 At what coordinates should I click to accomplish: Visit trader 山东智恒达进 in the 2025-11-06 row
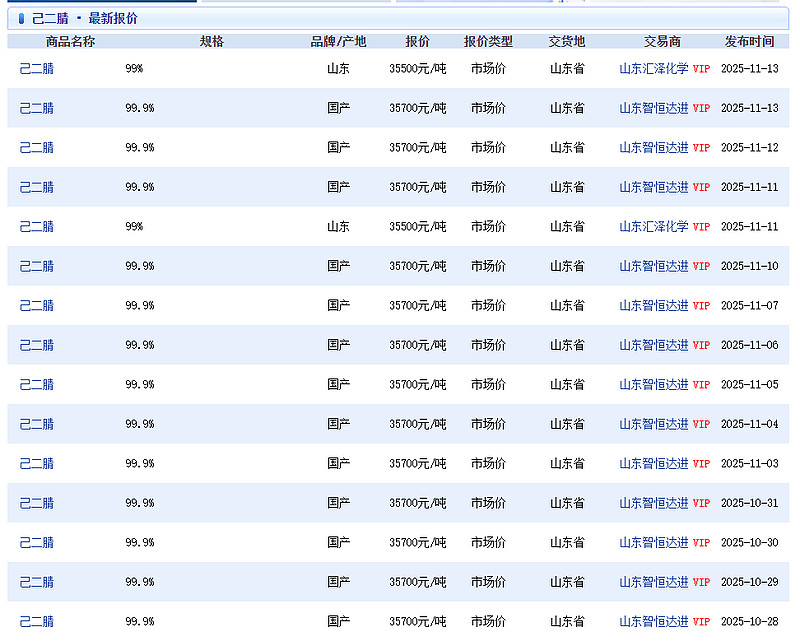click(x=654, y=345)
